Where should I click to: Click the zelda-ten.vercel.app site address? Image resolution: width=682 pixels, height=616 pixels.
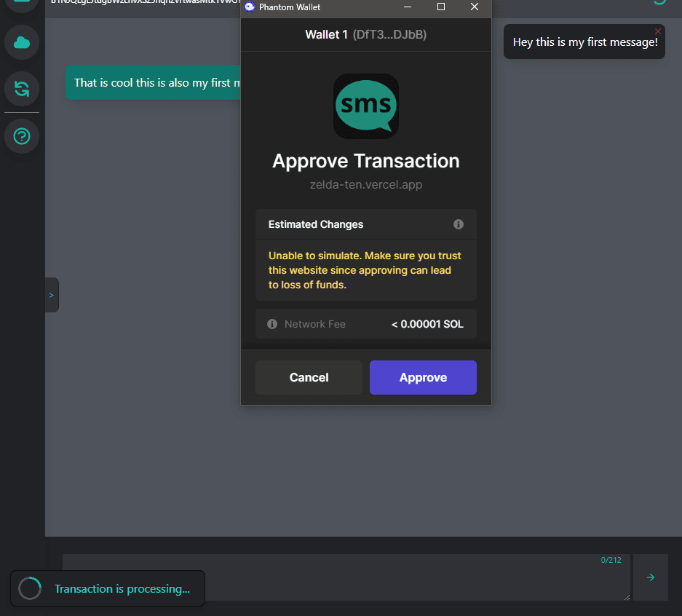point(365,185)
